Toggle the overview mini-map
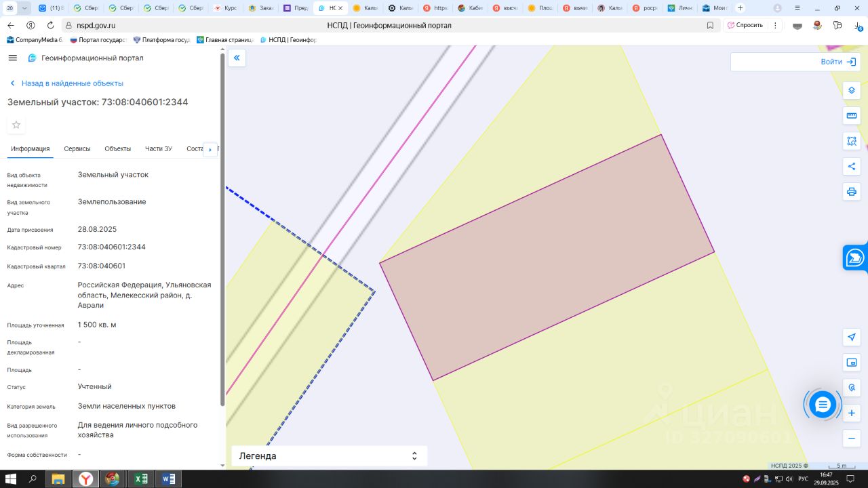The width and height of the screenshot is (868, 488). click(852, 363)
